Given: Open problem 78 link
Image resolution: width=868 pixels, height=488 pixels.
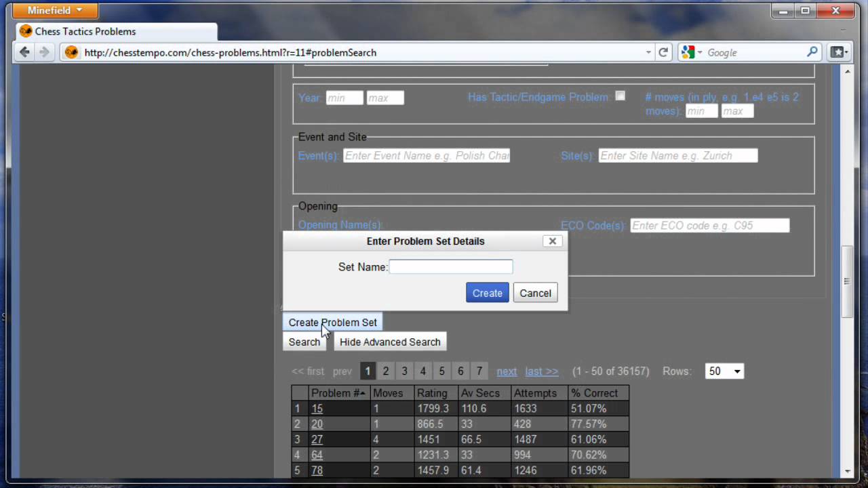Looking at the screenshot, I should click(317, 470).
